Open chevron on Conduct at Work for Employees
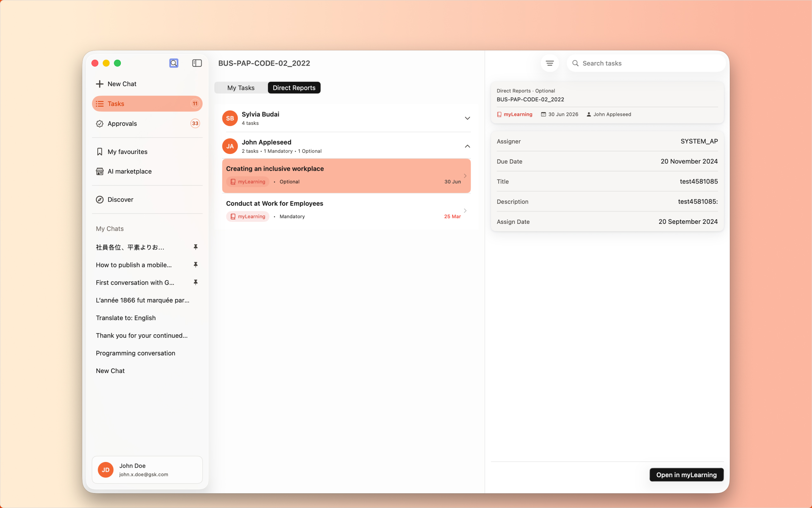The image size is (812, 508). point(465,211)
